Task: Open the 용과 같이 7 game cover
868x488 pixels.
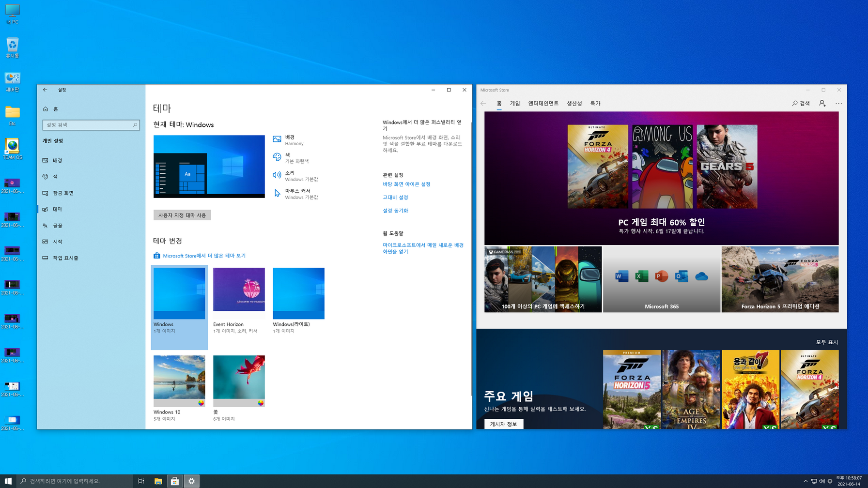Action: tap(750, 390)
